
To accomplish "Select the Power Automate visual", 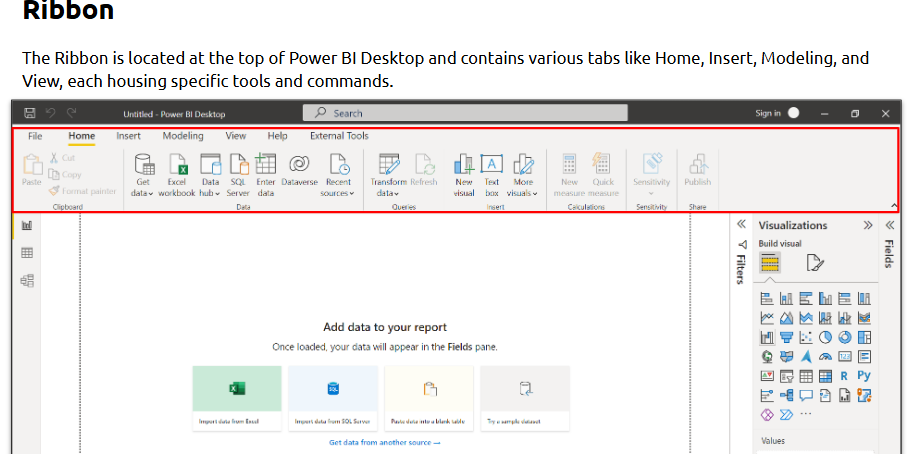I will tap(787, 414).
